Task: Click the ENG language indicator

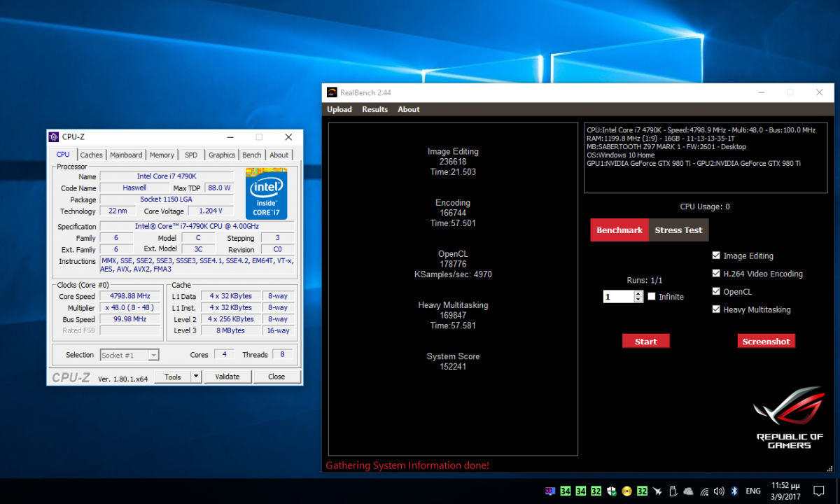Action: [x=753, y=491]
